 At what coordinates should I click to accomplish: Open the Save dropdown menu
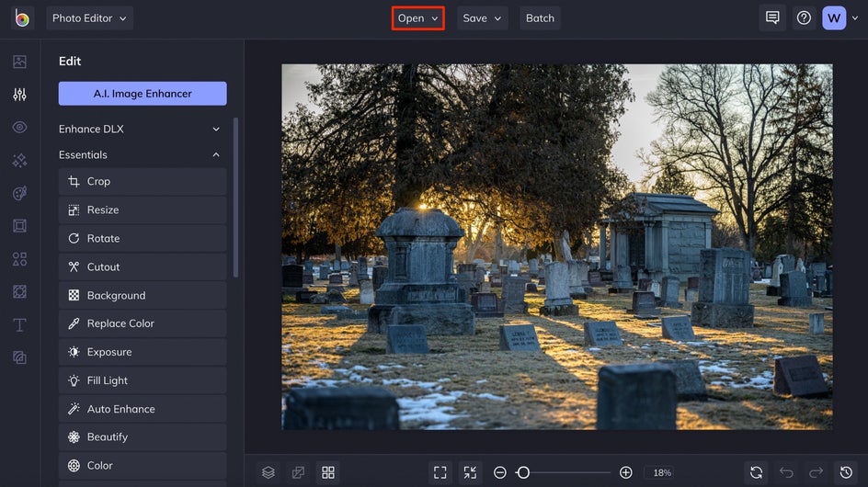point(482,18)
